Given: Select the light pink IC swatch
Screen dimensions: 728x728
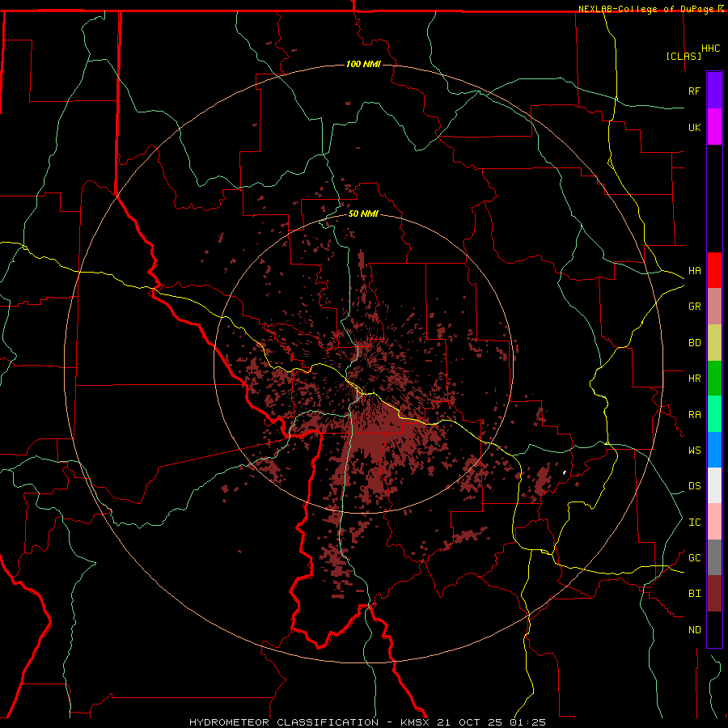Looking at the screenshot, I should tap(714, 522).
